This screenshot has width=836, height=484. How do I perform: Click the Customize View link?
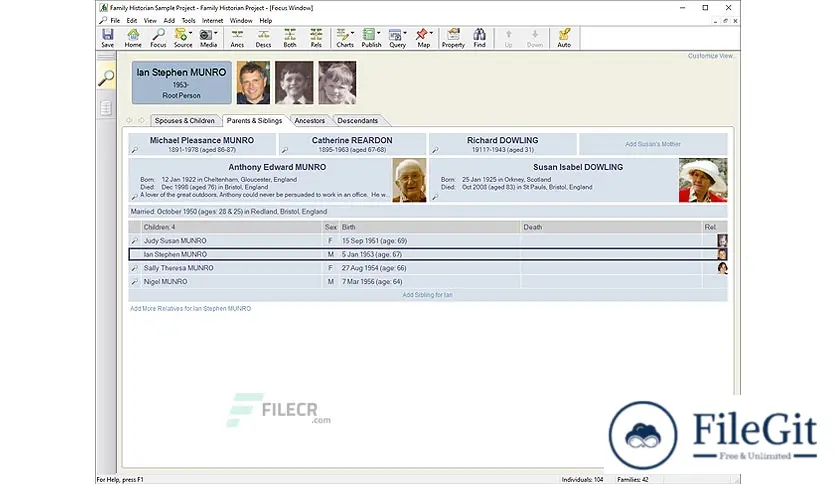tap(710, 56)
